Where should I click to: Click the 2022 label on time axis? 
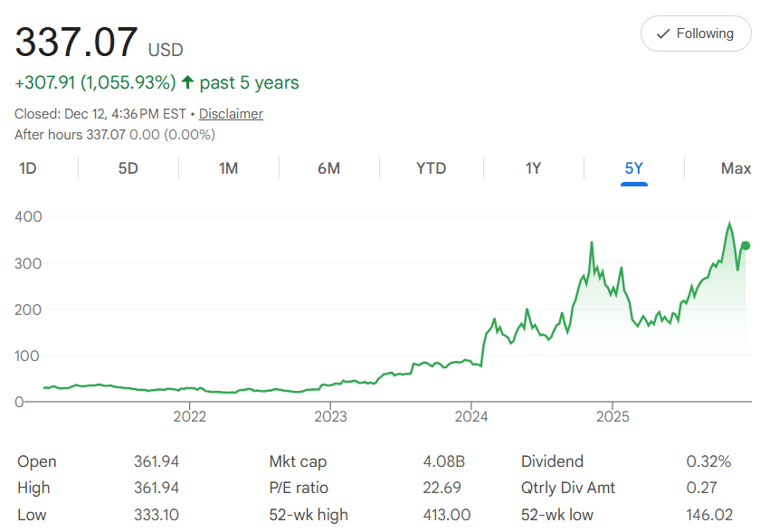(190, 417)
